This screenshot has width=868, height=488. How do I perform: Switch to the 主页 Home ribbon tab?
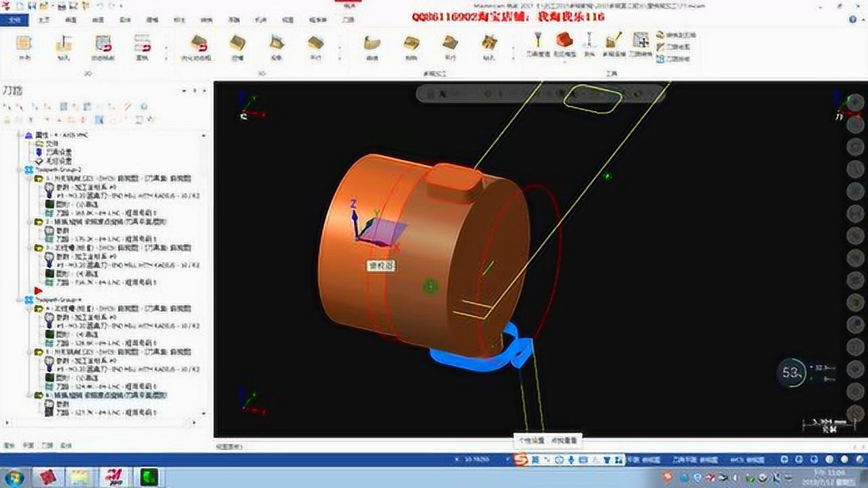coord(44,20)
